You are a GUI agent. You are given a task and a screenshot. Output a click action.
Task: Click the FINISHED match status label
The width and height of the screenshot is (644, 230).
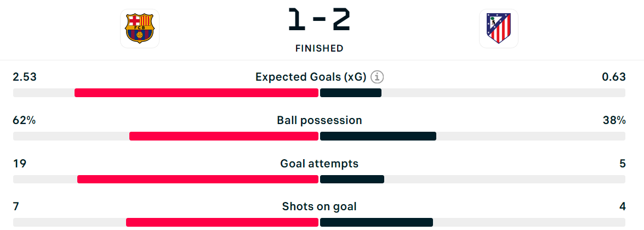[x=319, y=48]
